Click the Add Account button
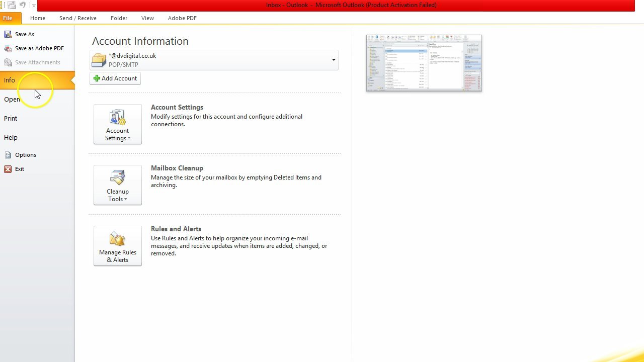644x362 pixels. tap(115, 78)
